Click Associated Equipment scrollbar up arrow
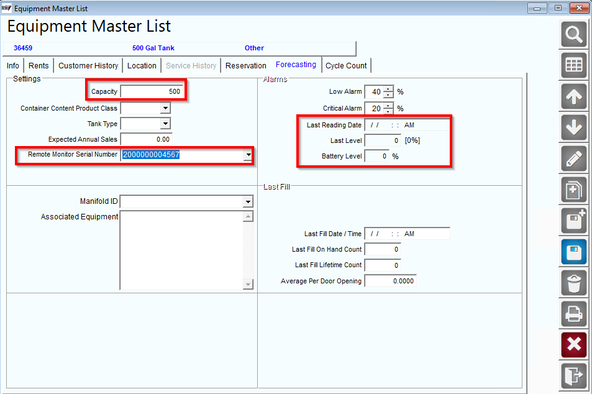This screenshot has width=592, height=394. click(248, 217)
